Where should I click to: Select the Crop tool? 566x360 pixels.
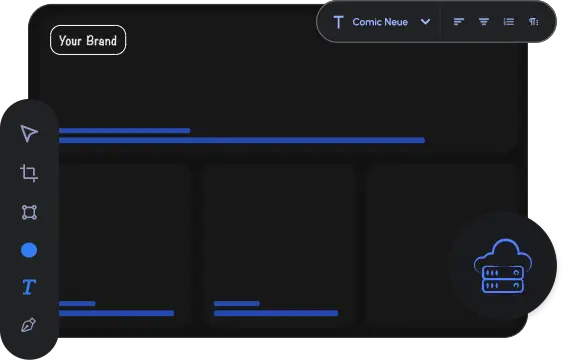[x=29, y=173]
